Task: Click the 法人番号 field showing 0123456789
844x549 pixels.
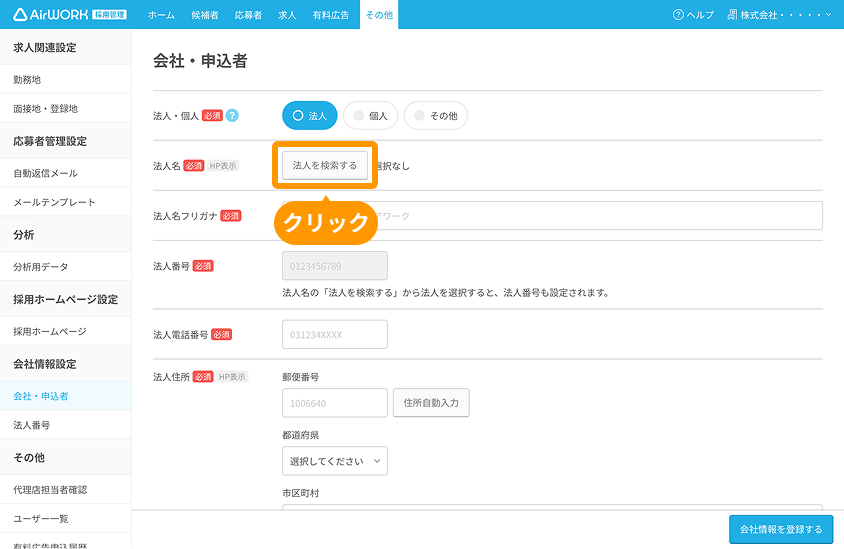Action: tap(335, 266)
